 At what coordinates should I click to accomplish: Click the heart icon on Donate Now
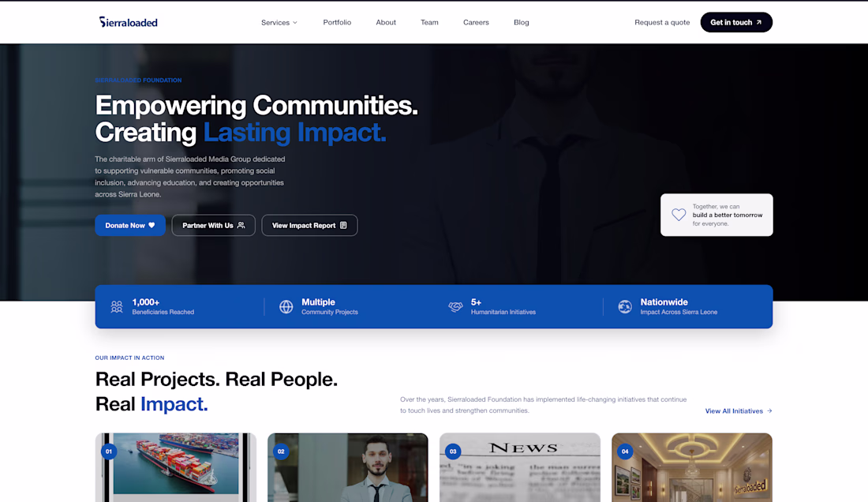pos(152,225)
